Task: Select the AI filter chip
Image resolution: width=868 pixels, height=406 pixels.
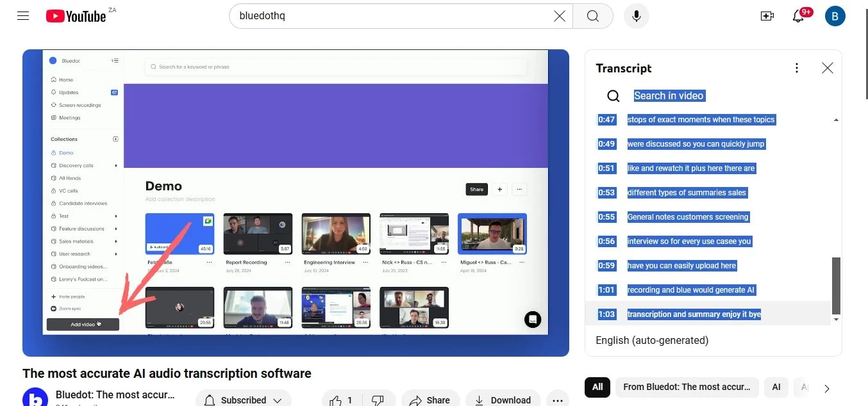Action: click(776, 387)
